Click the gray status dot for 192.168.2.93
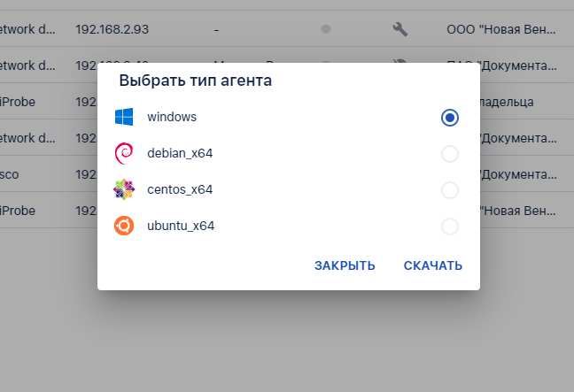 pyautogui.click(x=326, y=29)
